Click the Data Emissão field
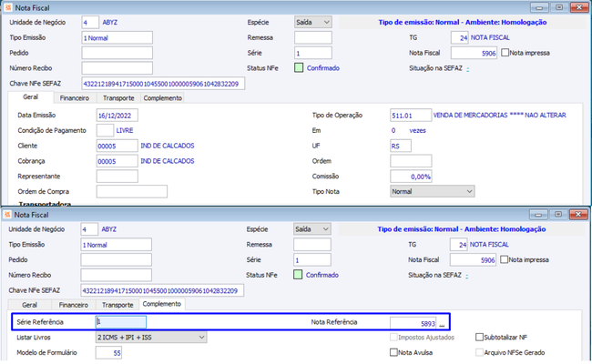Viewport: 592px width, 364px height. pyautogui.click(x=117, y=115)
